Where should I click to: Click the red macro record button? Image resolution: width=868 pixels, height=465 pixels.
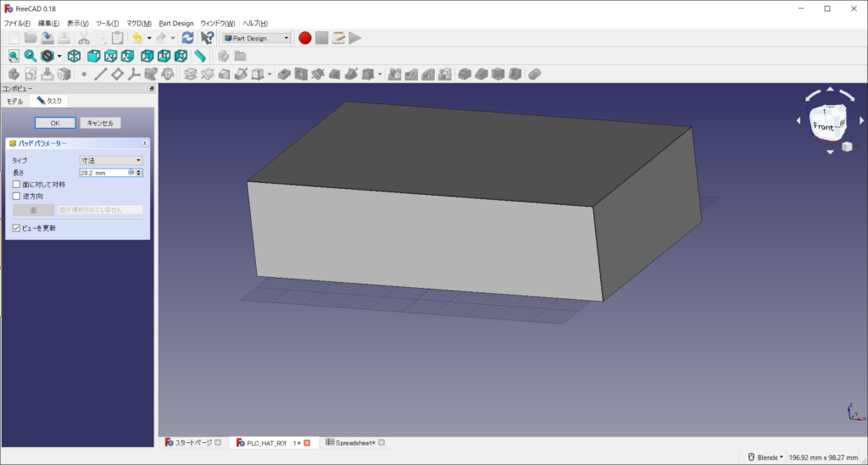click(x=304, y=38)
